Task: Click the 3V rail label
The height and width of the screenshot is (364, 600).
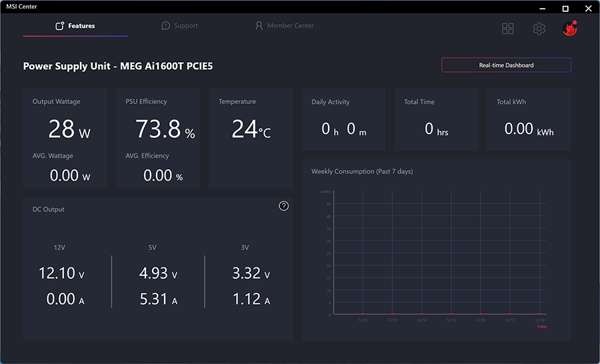Action: tap(245, 247)
